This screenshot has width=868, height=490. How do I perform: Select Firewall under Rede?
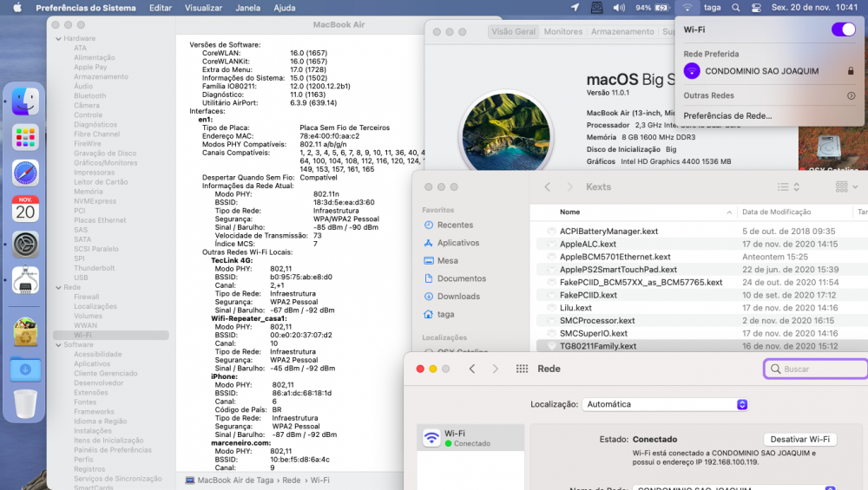coord(86,297)
